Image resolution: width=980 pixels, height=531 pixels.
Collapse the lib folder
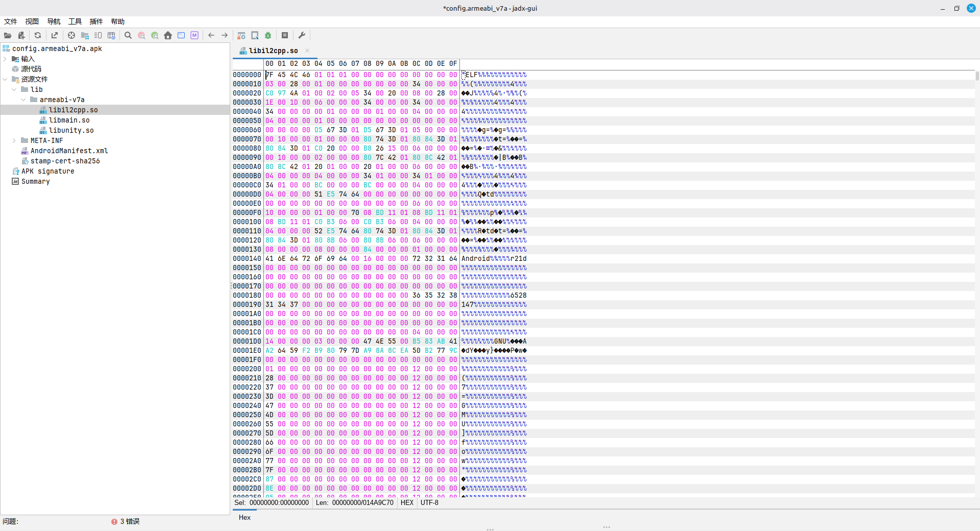pyautogui.click(x=14, y=89)
